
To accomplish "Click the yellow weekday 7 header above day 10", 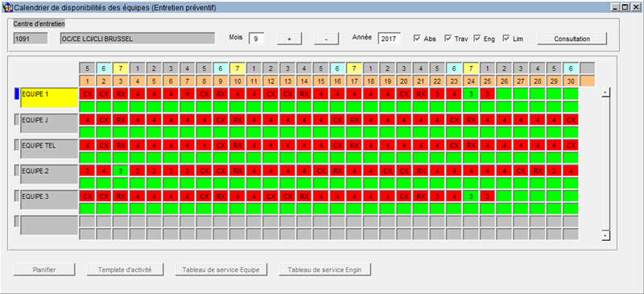I will 237,68.
